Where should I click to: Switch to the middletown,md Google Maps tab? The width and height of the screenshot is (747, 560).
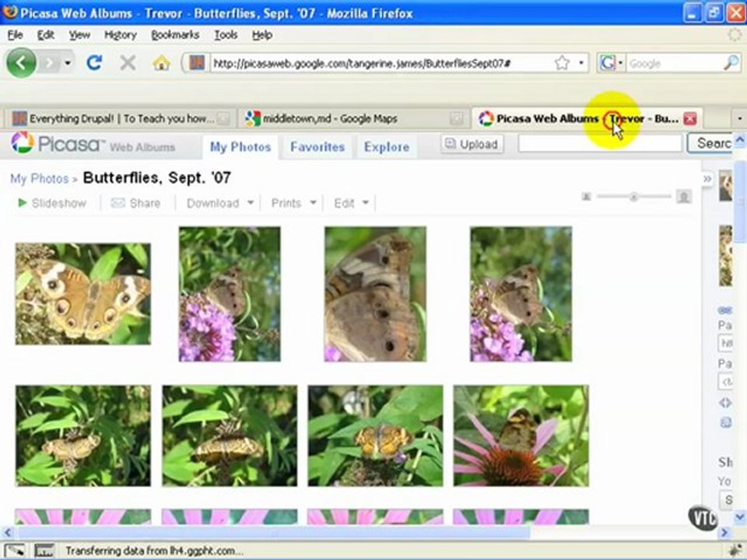[x=352, y=118]
